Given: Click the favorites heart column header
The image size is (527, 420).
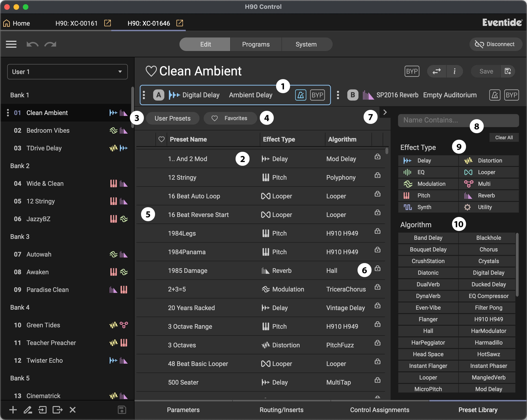Looking at the screenshot, I should click(161, 139).
